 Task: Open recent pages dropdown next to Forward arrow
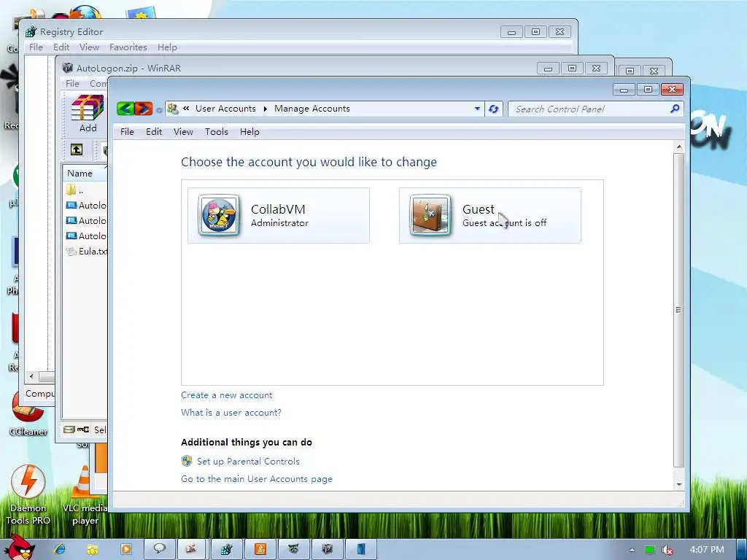pyautogui.click(x=158, y=110)
